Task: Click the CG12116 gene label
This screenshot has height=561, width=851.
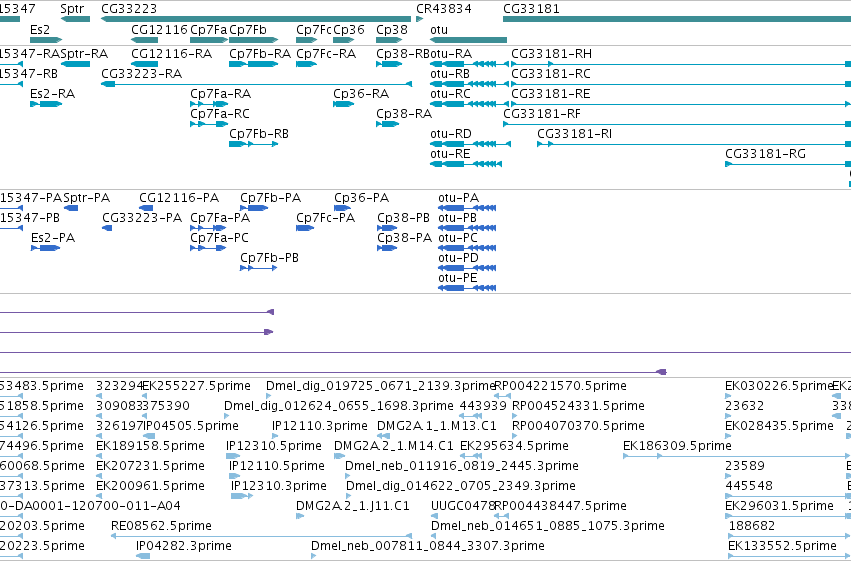Action: (160, 29)
